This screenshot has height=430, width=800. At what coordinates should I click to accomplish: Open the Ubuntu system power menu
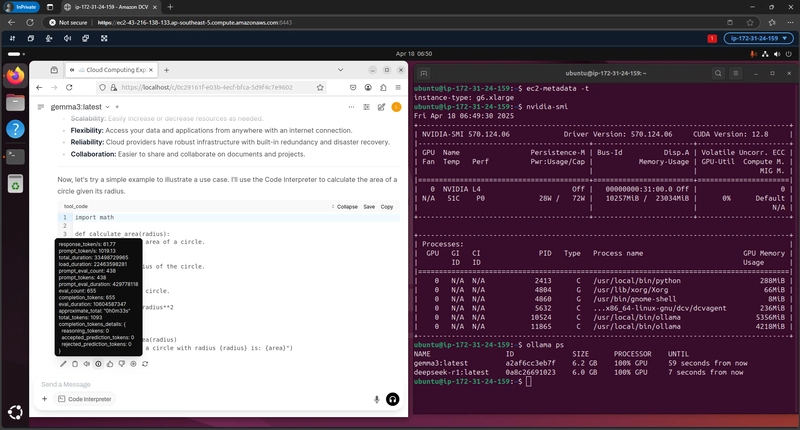788,54
